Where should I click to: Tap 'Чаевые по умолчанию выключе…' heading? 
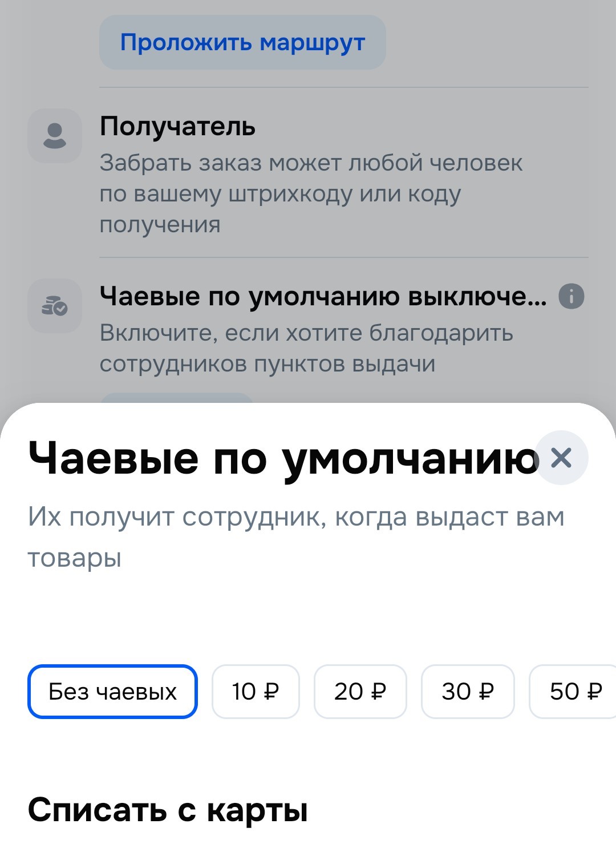323,296
